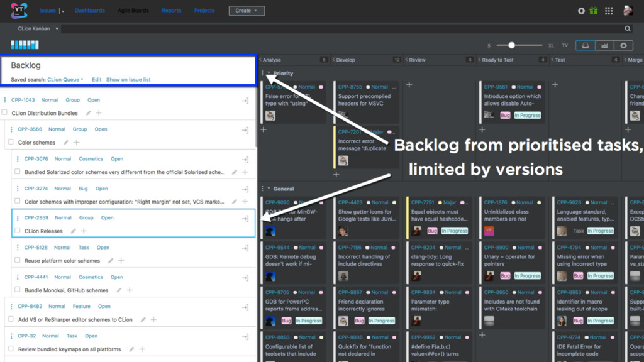Open issue CPP-3076 link
The image size is (644, 362).
[x=36, y=159]
